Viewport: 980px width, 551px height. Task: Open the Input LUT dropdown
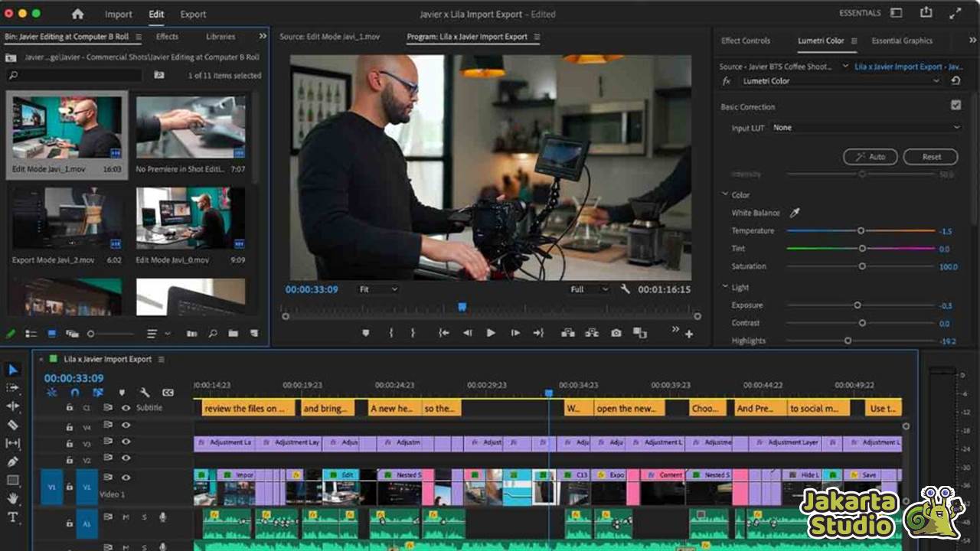coord(866,128)
